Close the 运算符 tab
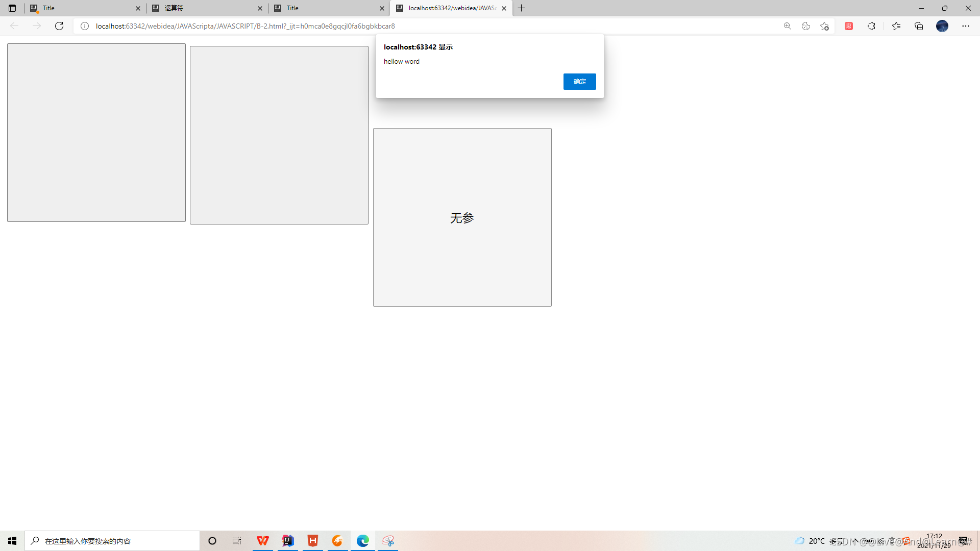980x551 pixels. point(260,8)
